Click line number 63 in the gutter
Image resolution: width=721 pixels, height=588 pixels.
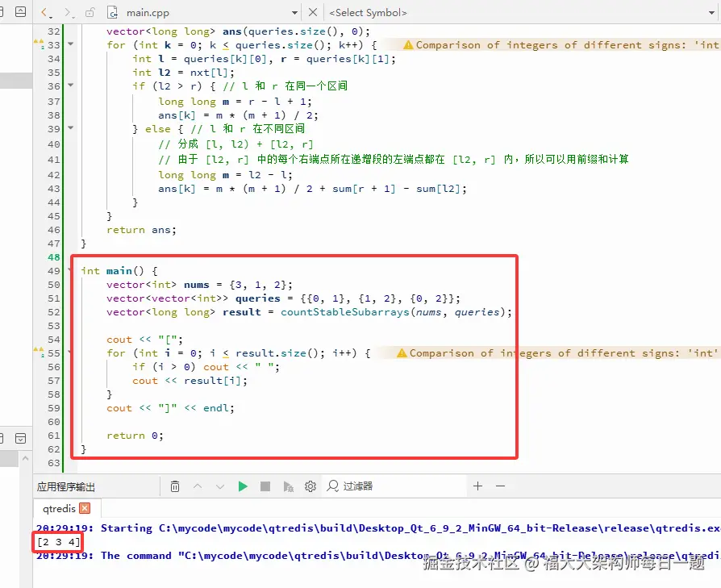(54, 463)
